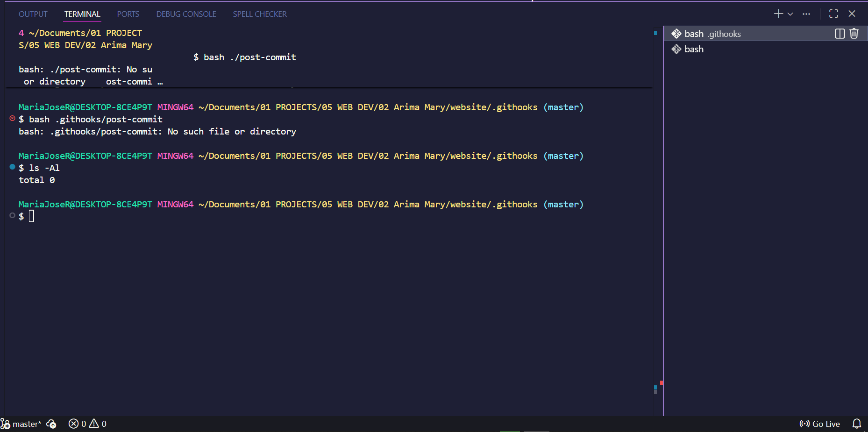This screenshot has width=868, height=432.
Task: Select the bash .githooks terminal entry
Action: point(766,34)
